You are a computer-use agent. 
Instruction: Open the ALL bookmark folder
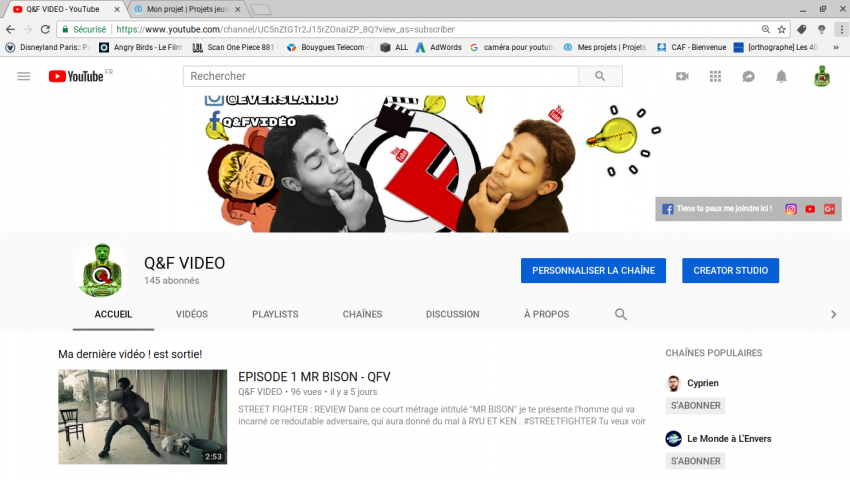(x=395, y=47)
